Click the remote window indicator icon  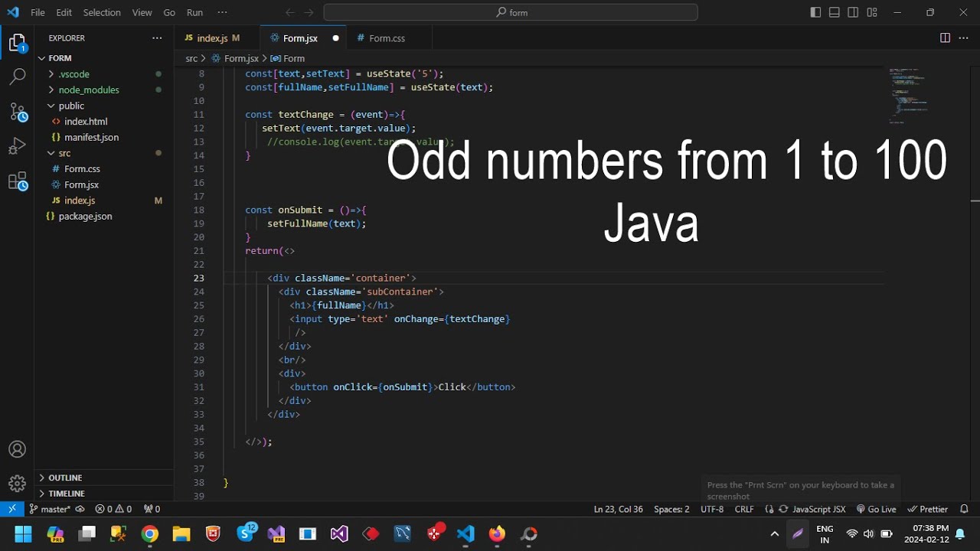(12, 509)
